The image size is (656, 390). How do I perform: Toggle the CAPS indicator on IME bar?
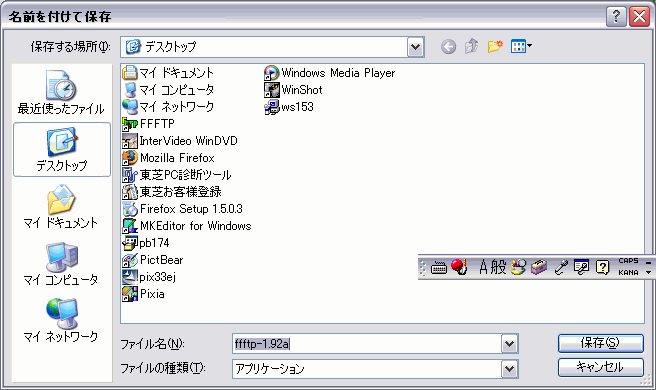coord(628,261)
